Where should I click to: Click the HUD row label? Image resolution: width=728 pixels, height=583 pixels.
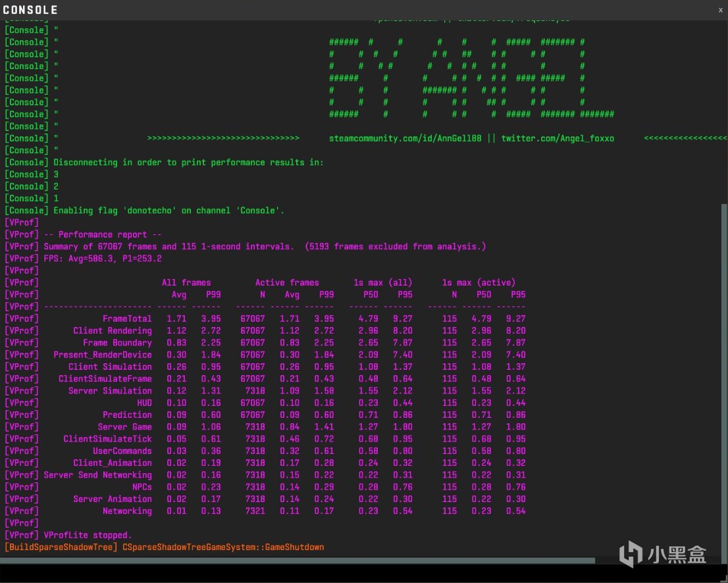pyautogui.click(x=144, y=403)
